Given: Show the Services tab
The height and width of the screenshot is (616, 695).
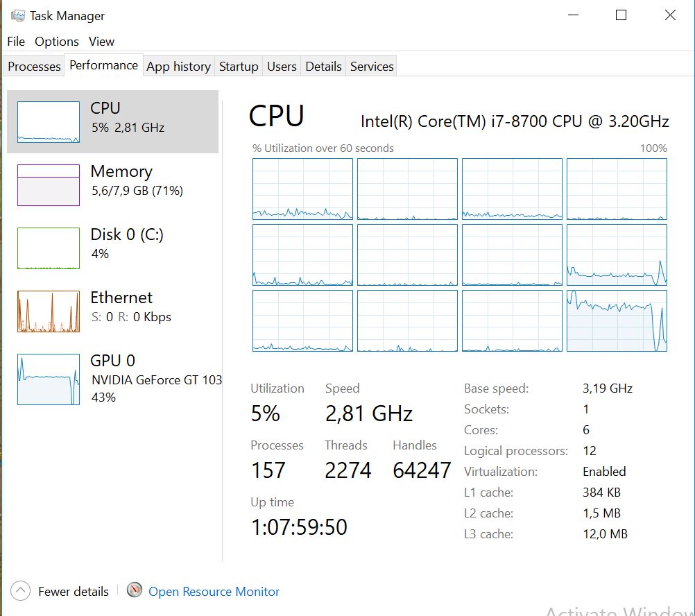Looking at the screenshot, I should pos(372,67).
